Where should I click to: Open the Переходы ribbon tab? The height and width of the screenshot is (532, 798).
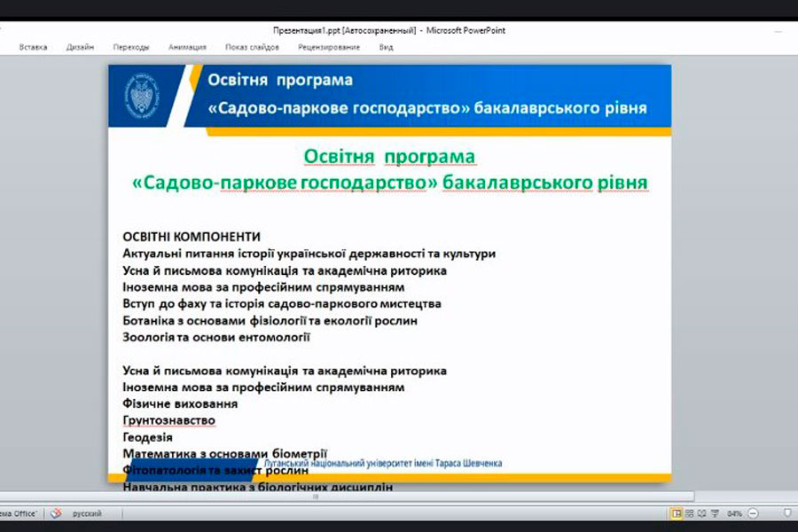131,47
